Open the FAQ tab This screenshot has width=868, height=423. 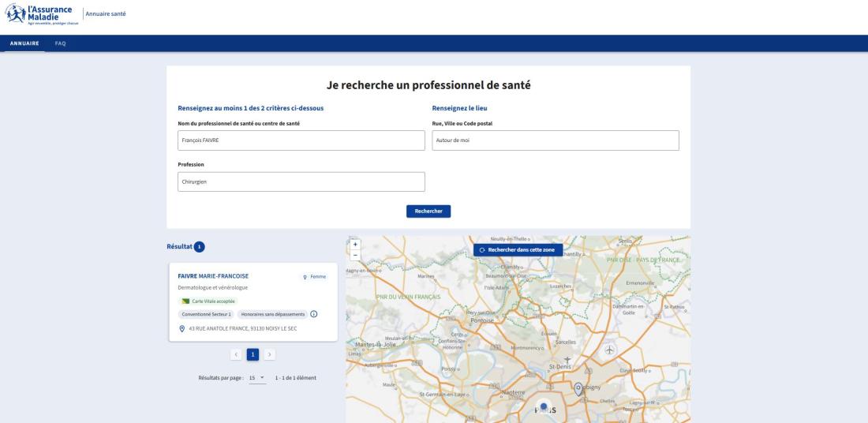(x=60, y=43)
